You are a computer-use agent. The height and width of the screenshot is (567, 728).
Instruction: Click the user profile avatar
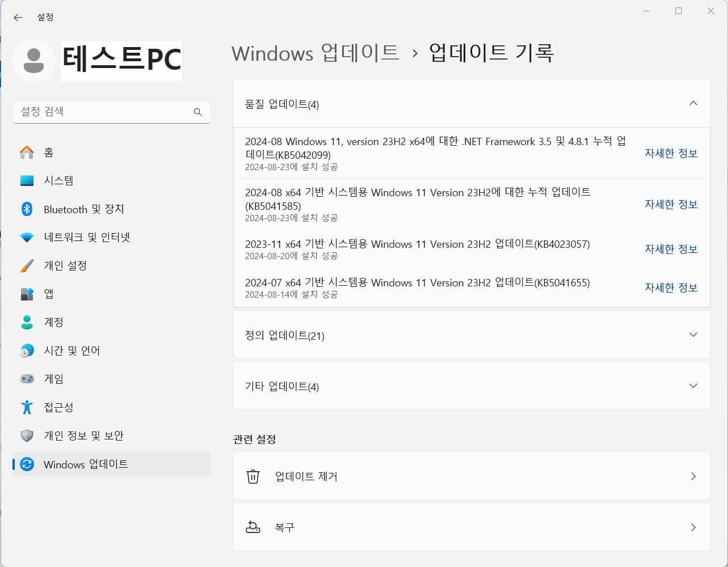click(33, 61)
